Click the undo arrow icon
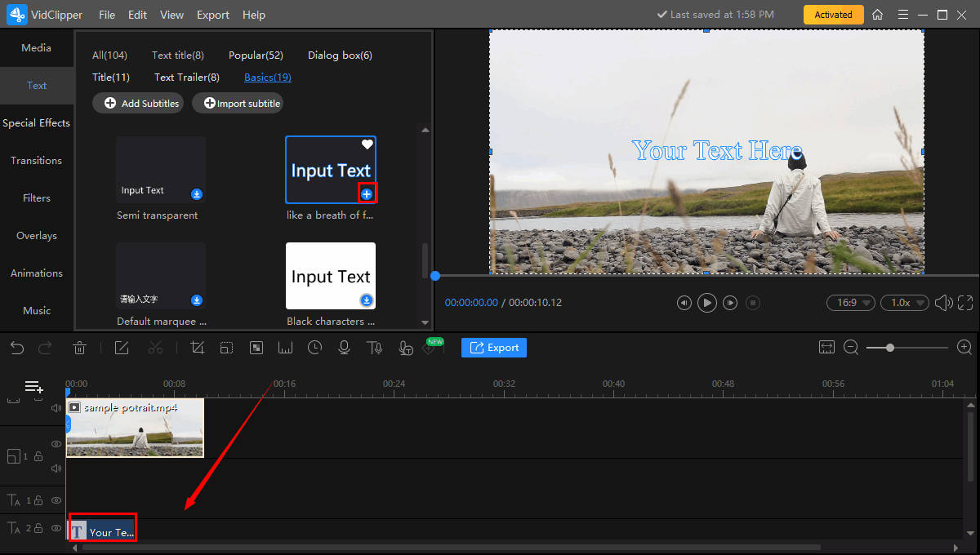Image resolution: width=980 pixels, height=555 pixels. 17,348
